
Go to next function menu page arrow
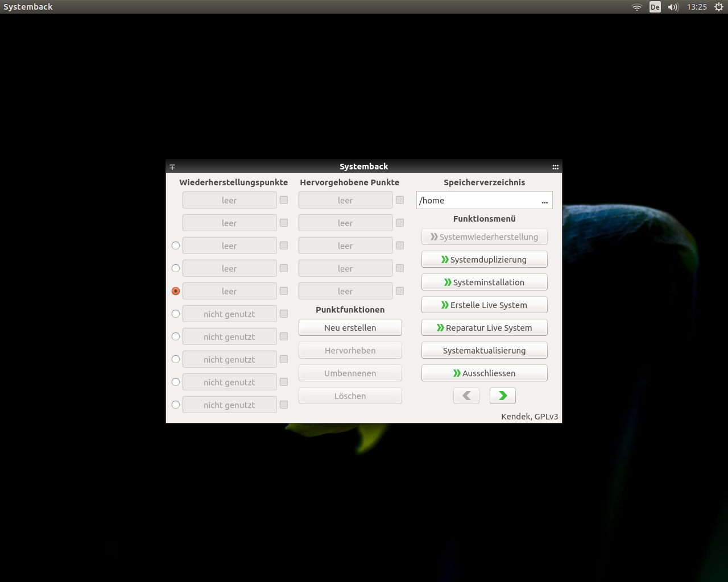503,396
